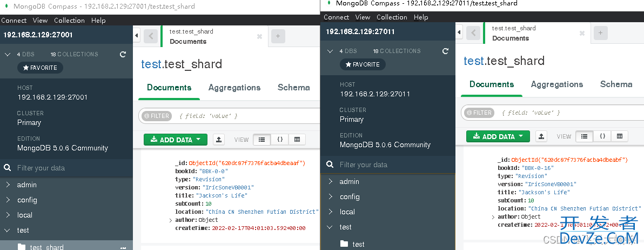Viewport: 644px width, 250px height.
Task: Open Schema tab in right window
Action: click(616, 84)
